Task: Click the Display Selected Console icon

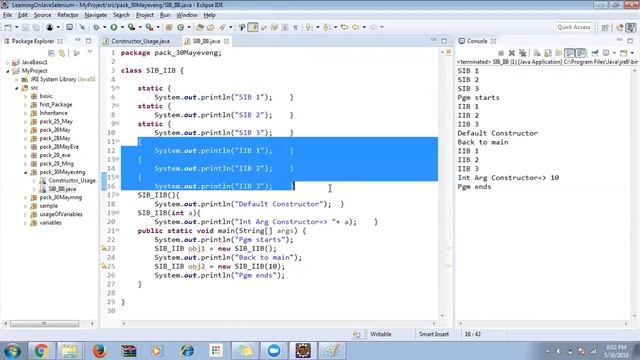Action: 606,53
